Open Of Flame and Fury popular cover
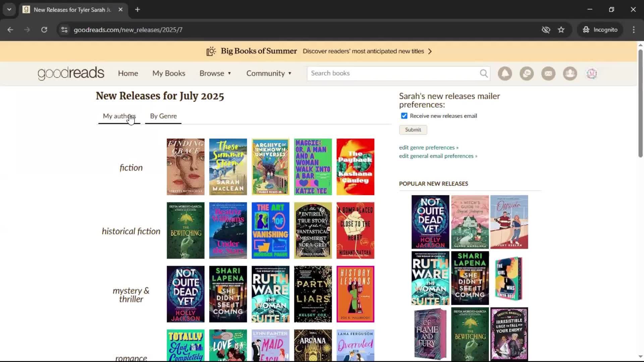The width and height of the screenshot is (644, 362). 430,334
